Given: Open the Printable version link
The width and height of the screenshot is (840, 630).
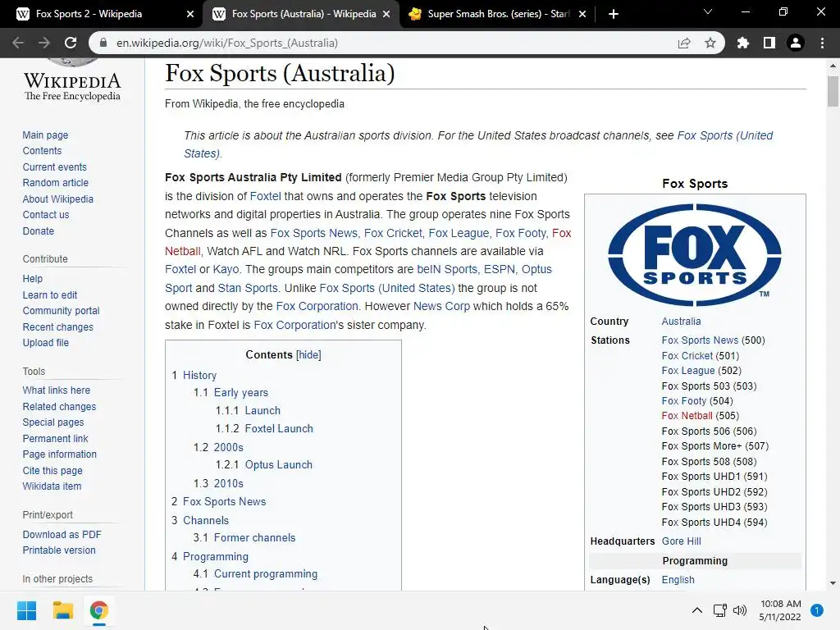Looking at the screenshot, I should pos(59,550).
